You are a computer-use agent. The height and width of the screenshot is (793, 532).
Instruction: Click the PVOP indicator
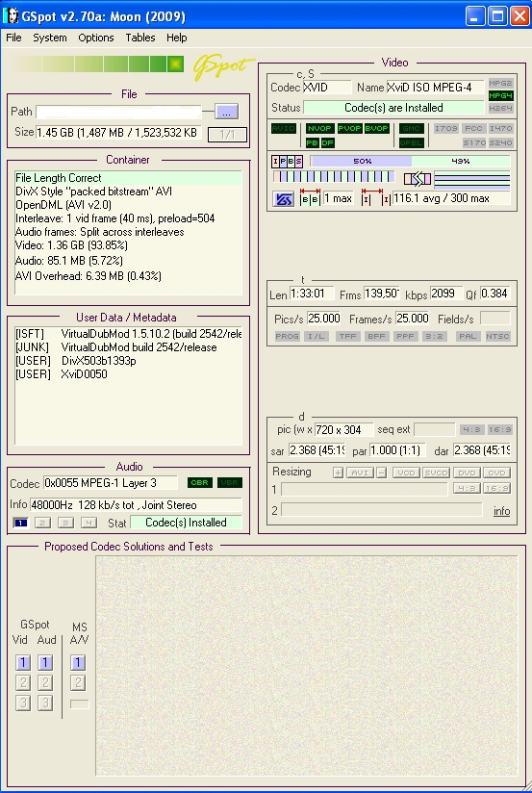tap(349, 128)
